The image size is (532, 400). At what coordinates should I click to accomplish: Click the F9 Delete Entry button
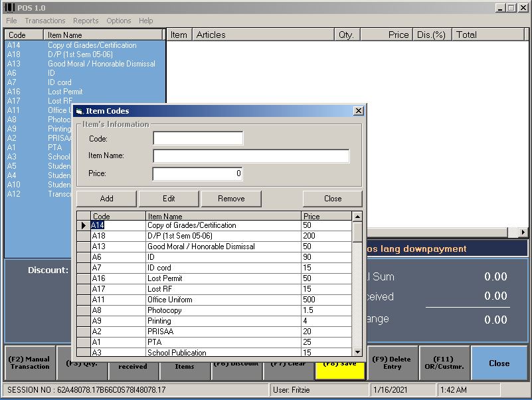coord(392,363)
